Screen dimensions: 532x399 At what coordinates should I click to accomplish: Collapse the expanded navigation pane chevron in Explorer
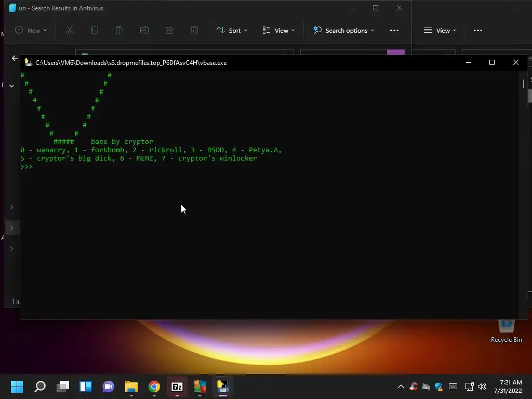11,86
